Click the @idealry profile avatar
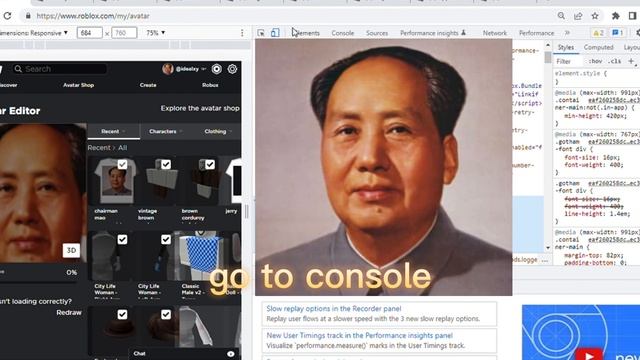The width and height of the screenshot is (640, 360). point(168,69)
